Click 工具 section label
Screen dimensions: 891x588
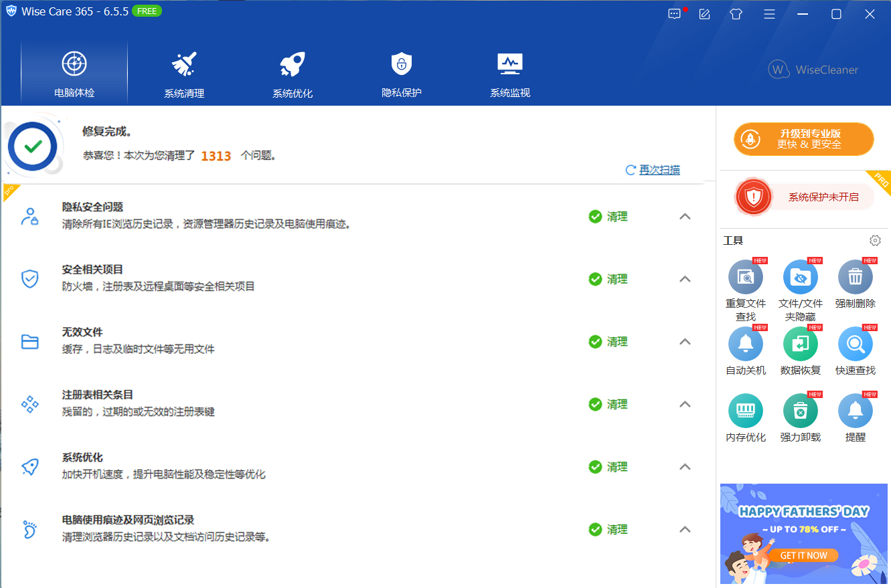[x=733, y=241]
